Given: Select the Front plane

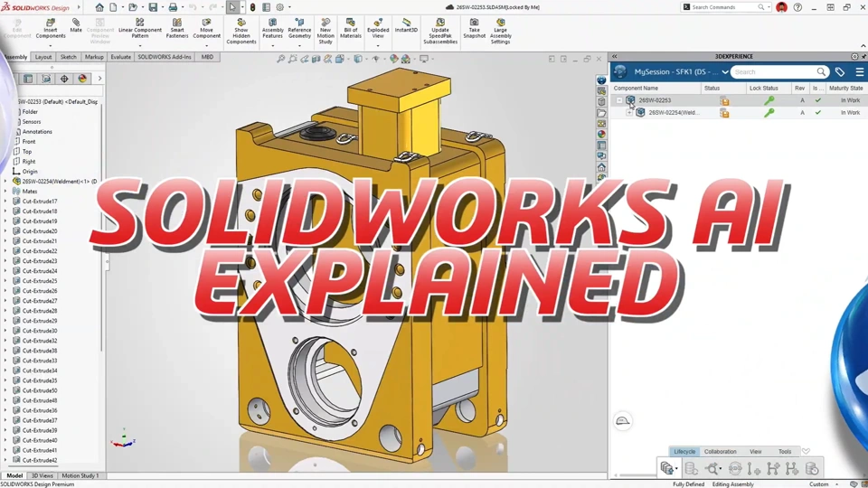Looking at the screenshot, I should (29, 142).
